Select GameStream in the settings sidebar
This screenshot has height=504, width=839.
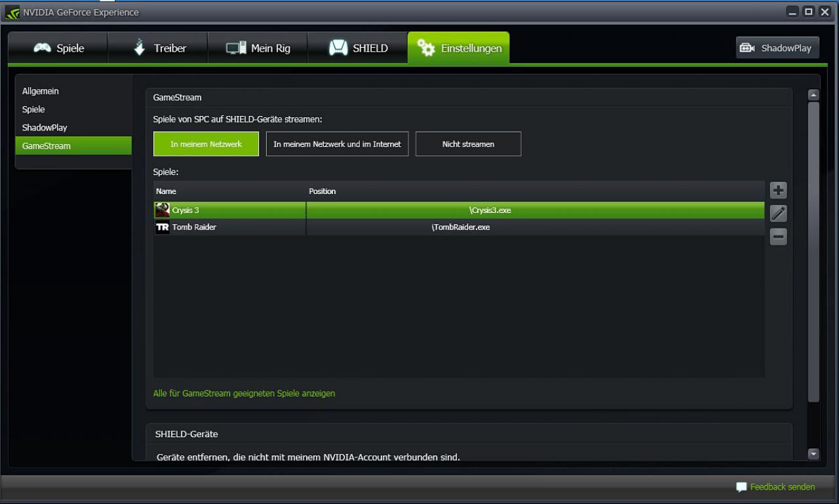[73, 146]
